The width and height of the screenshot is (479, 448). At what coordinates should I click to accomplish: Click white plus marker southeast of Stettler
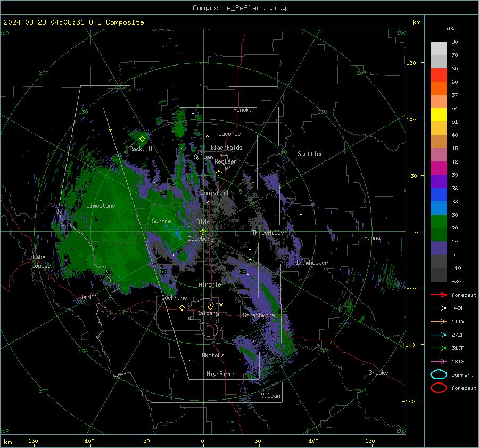click(301, 214)
